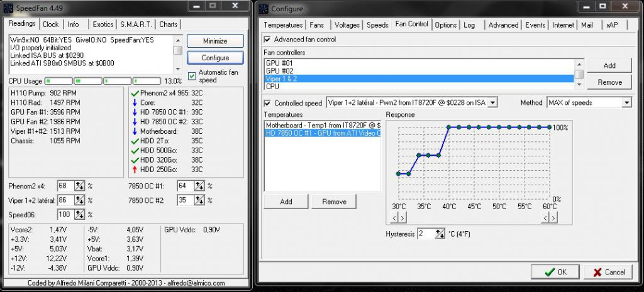Click the green check icon beside Phenom2 x4 965

[x=135, y=94]
